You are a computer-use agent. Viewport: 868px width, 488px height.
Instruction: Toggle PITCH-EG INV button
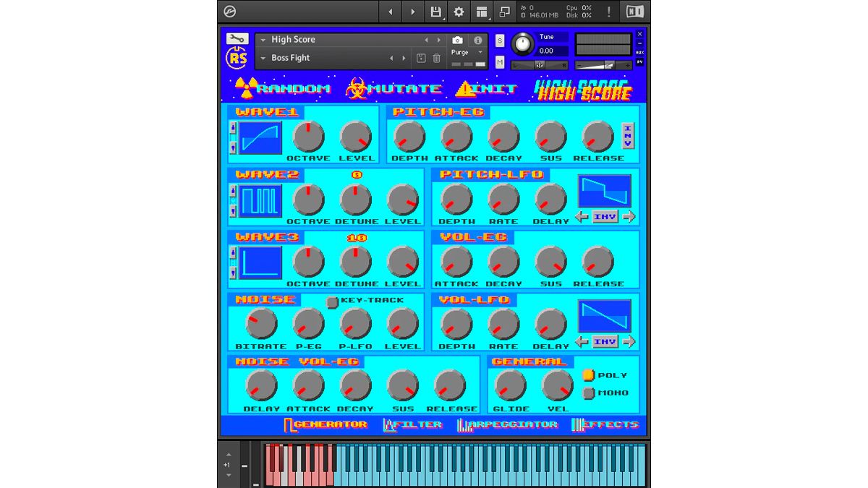[628, 135]
